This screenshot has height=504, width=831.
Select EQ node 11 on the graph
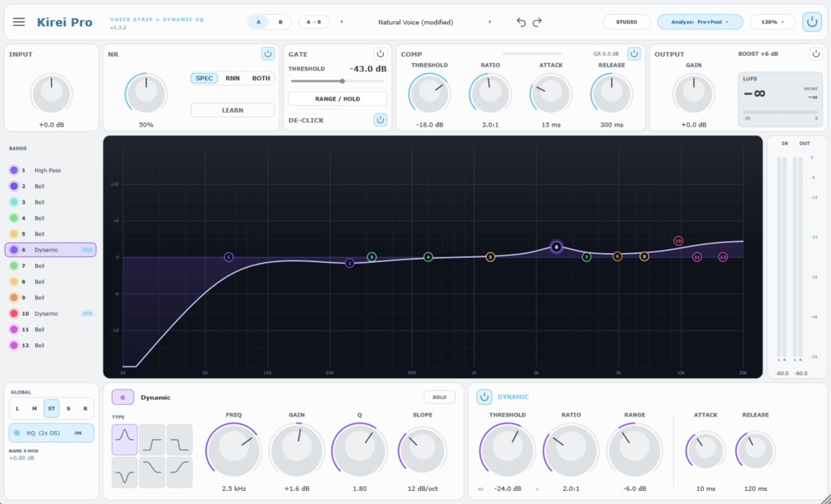click(x=697, y=257)
